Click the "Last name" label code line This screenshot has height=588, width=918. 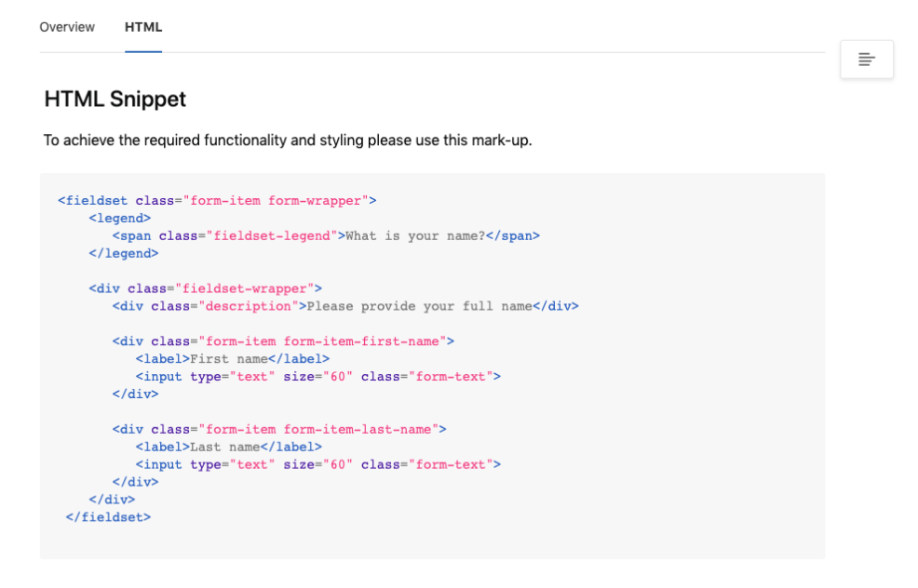point(229,448)
